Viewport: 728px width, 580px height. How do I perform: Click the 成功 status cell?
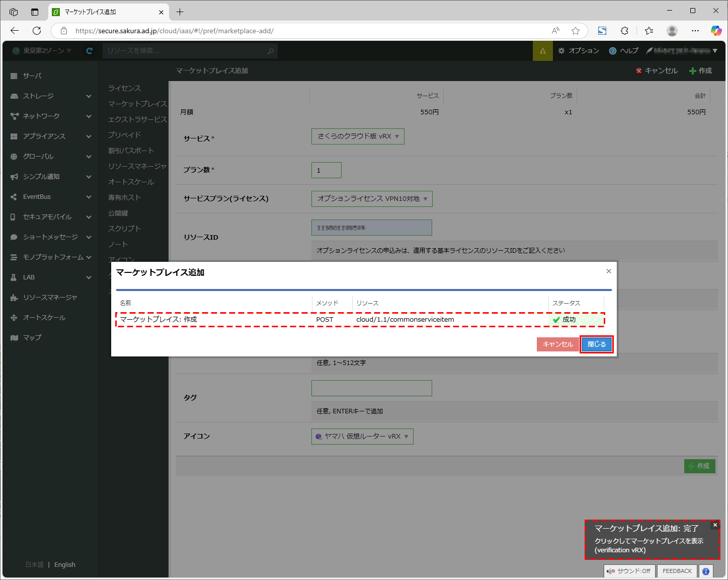(576, 320)
